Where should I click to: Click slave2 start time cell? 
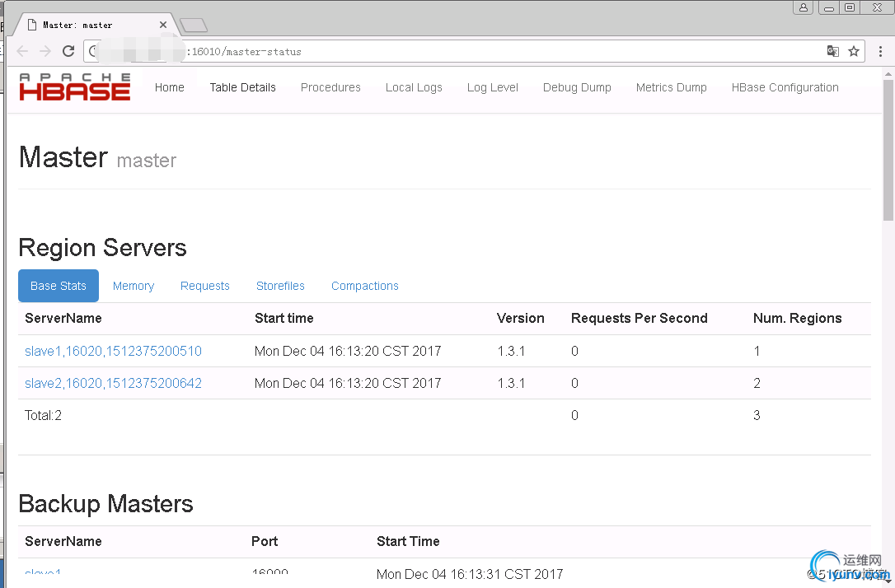coord(348,383)
